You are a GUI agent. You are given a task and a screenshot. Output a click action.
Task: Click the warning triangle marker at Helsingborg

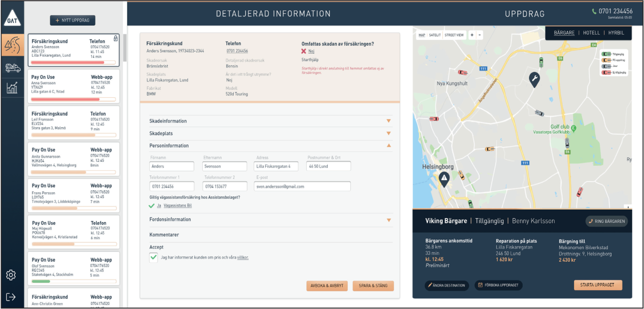pyautogui.click(x=444, y=180)
